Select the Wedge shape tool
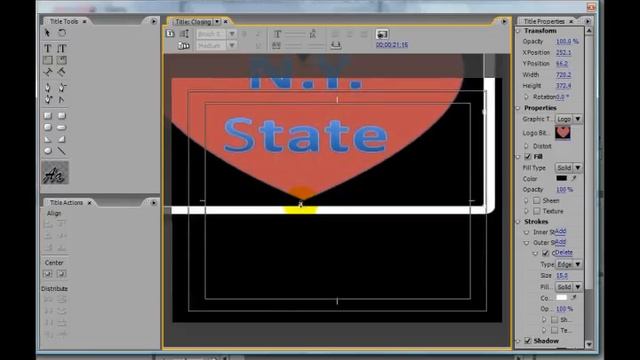The height and width of the screenshot is (360, 640). tap(47, 139)
